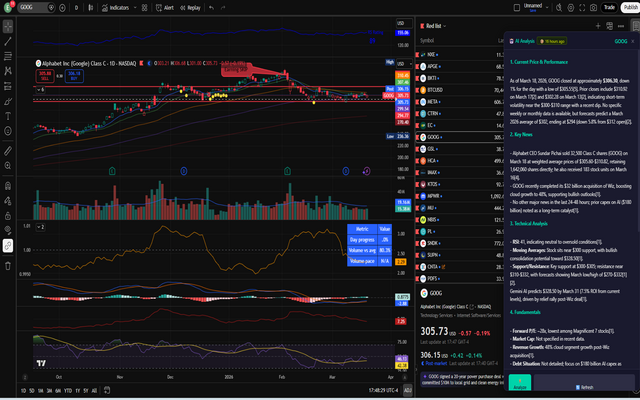
Task: Click the undo arrow
Action: (x=211, y=8)
